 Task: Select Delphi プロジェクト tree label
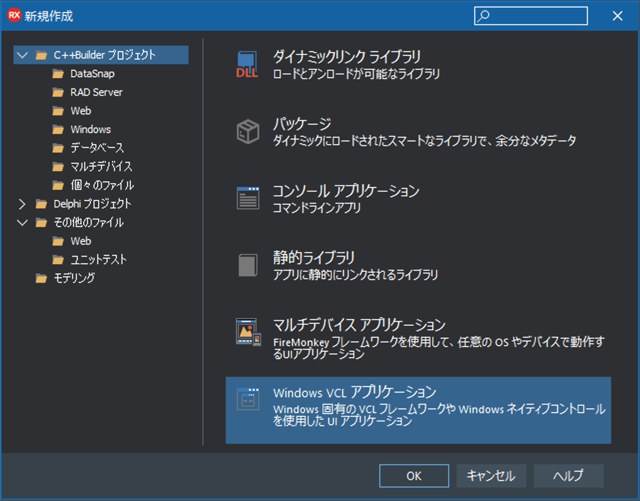(92, 204)
